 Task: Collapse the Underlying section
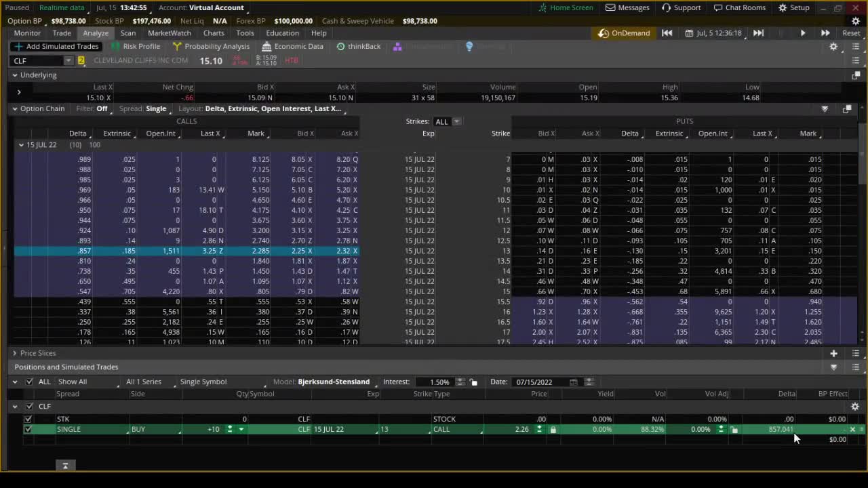(x=14, y=75)
